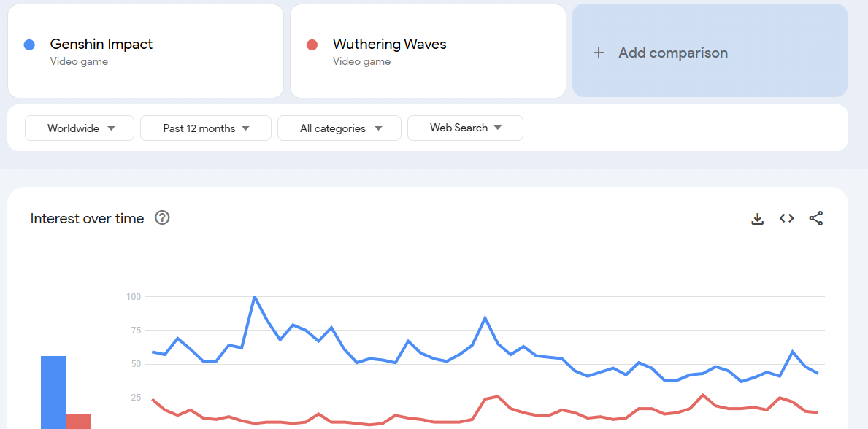Share the Interest over time chart
Image resolution: width=868 pixels, height=429 pixels.
pyautogui.click(x=816, y=218)
